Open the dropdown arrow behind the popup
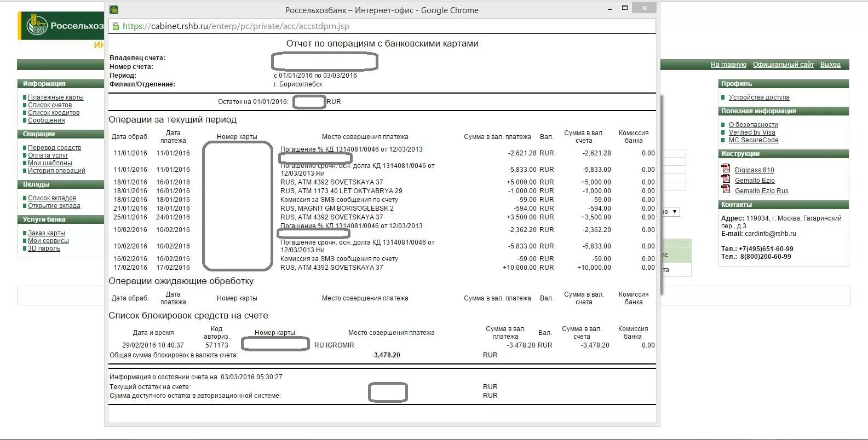Viewport: 868px width, 440px height. coord(675,211)
